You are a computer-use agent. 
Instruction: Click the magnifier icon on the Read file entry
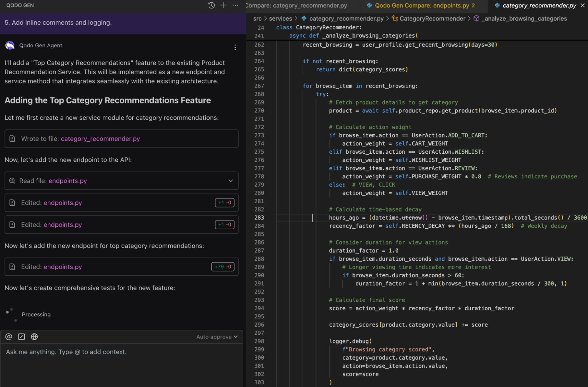[x=12, y=180]
